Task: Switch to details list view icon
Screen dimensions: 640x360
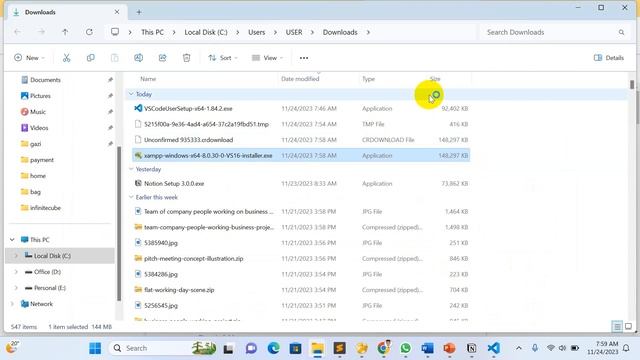Action: (x=617, y=326)
